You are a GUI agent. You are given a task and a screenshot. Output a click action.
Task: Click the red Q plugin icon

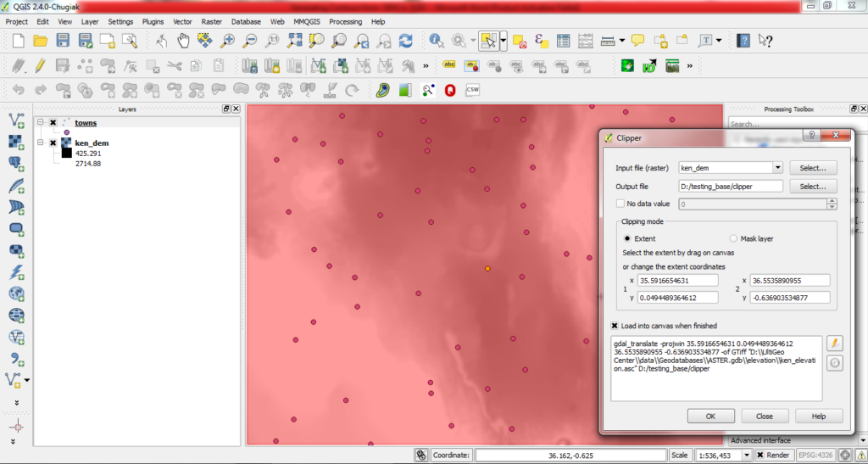click(x=450, y=90)
